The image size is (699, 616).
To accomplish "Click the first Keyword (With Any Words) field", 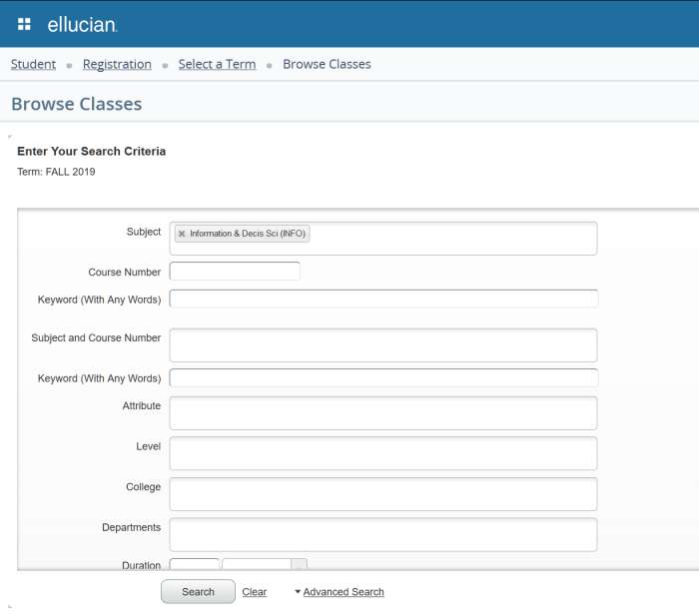I will [383, 299].
